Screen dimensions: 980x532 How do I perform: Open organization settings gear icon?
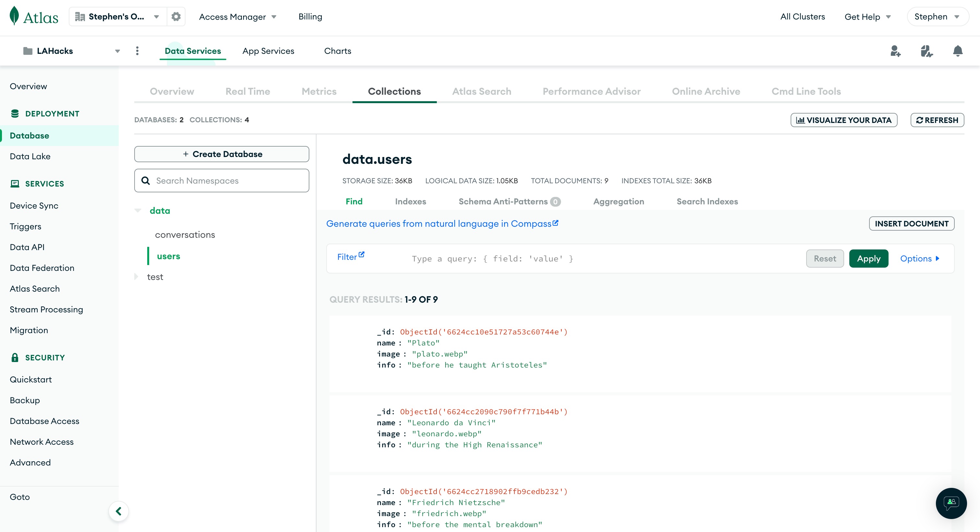(x=176, y=17)
